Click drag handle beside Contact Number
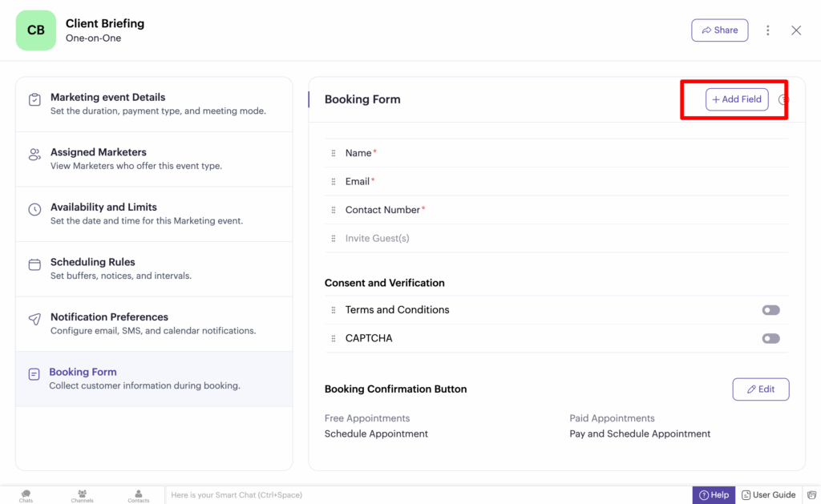 334,210
